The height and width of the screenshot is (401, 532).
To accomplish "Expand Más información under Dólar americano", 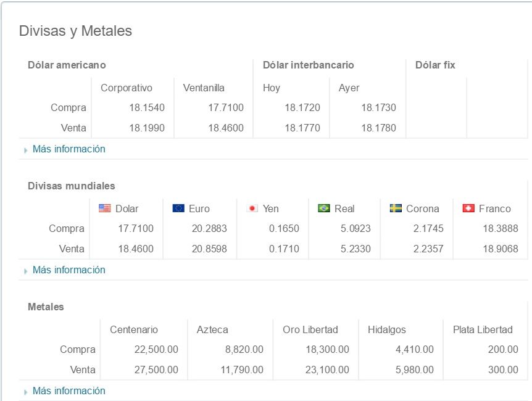I will tap(69, 149).
